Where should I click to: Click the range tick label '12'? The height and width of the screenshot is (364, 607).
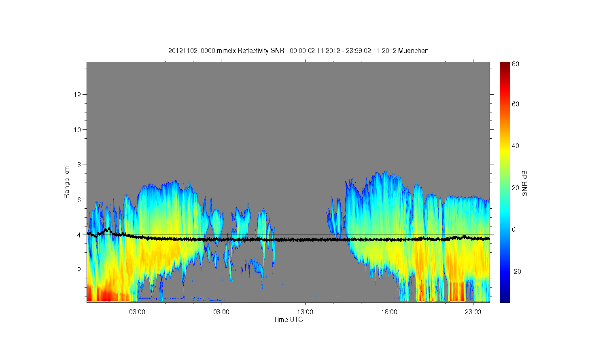(79, 95)
